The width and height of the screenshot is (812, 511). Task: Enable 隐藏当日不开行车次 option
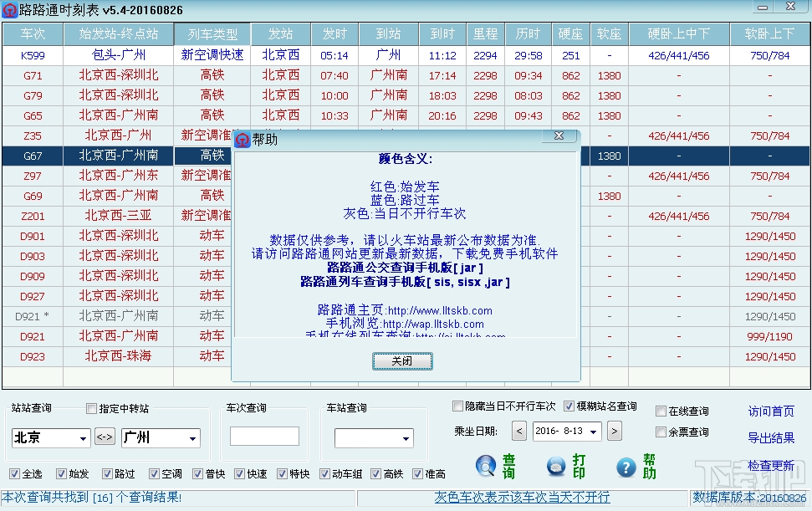pyautogui.click(x=457, y=406)
